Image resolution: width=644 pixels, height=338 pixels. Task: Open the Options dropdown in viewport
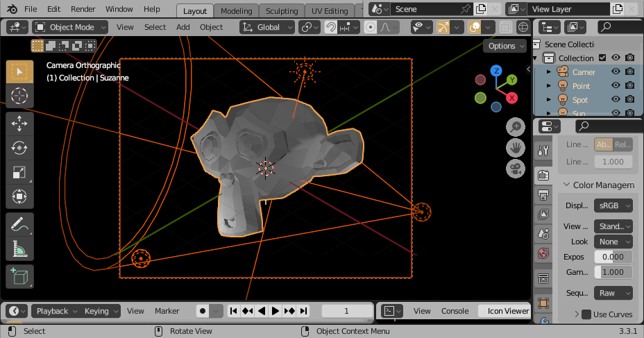point(505,46)
